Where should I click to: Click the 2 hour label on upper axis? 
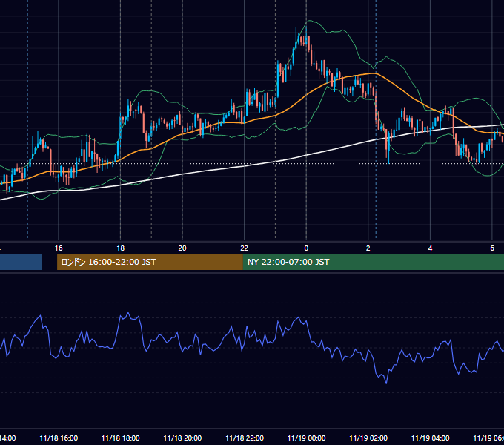pyautogui.click(x=368, y=248)
